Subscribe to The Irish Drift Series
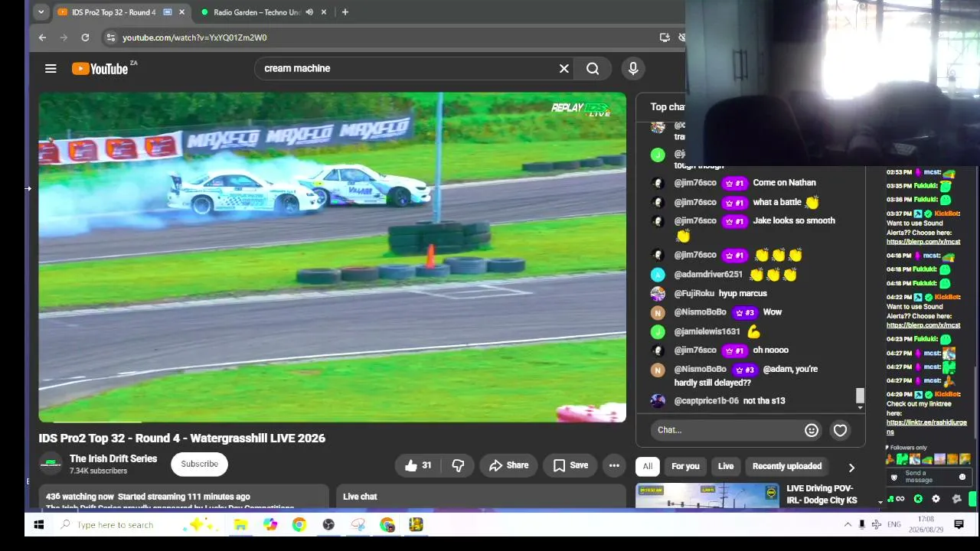The image size is (980, 551). (199, 464)
